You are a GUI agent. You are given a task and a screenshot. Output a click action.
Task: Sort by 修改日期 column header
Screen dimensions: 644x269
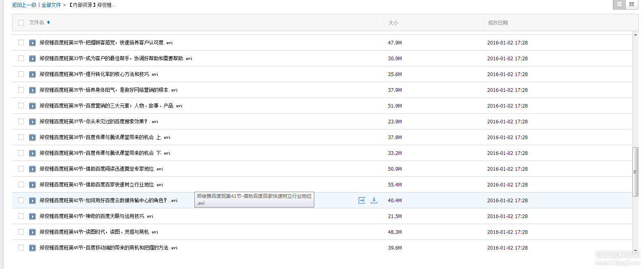coord(498,23)
